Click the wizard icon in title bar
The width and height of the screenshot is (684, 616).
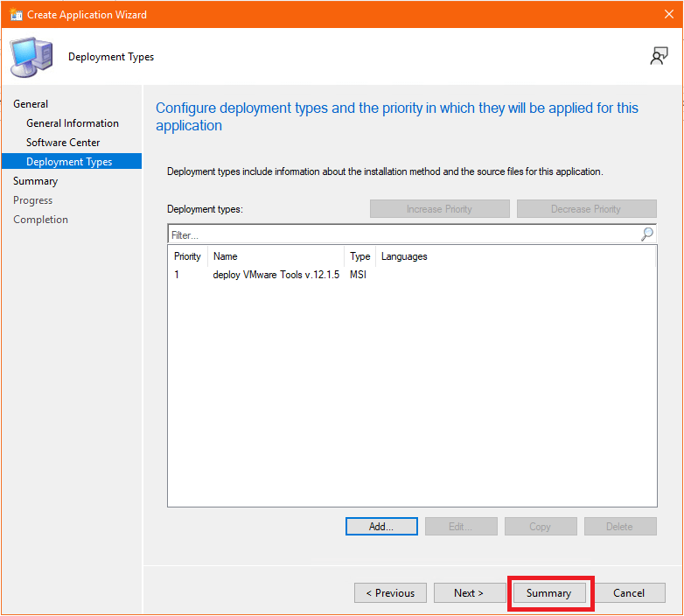15,15
